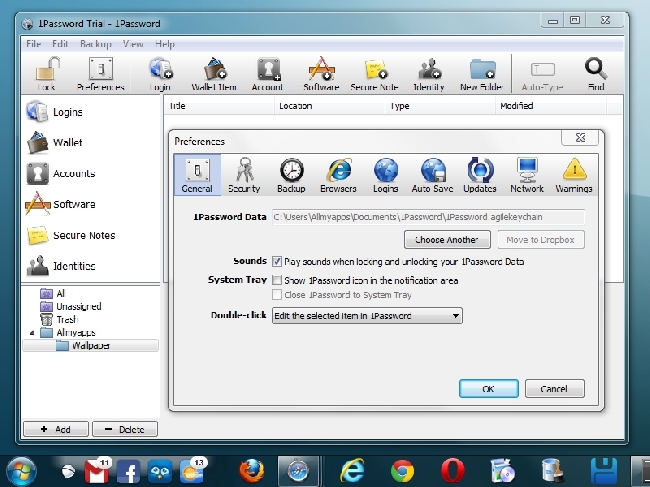Open the Warnings preferences section
This screenshot has height=487, width=650.
click(574, 176)
